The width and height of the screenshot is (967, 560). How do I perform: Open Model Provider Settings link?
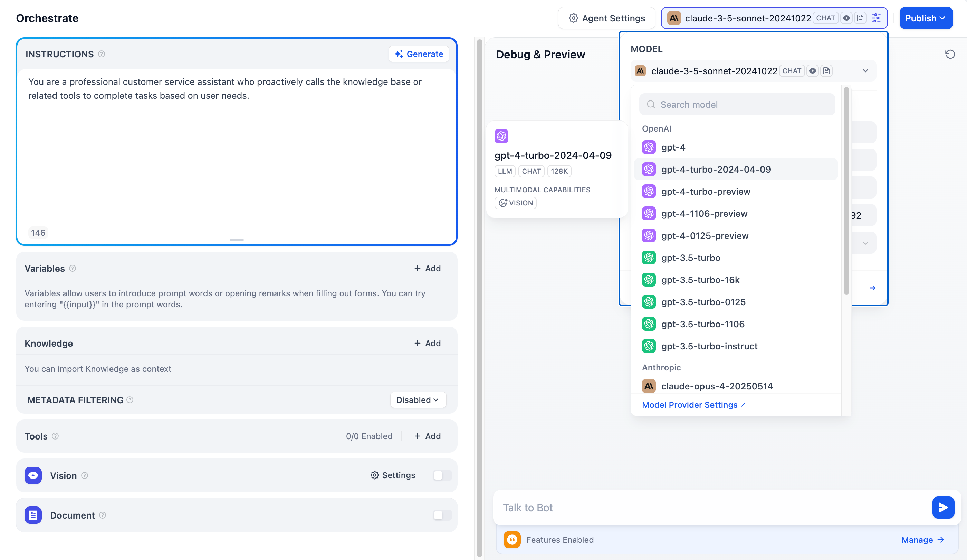(694, 405)
